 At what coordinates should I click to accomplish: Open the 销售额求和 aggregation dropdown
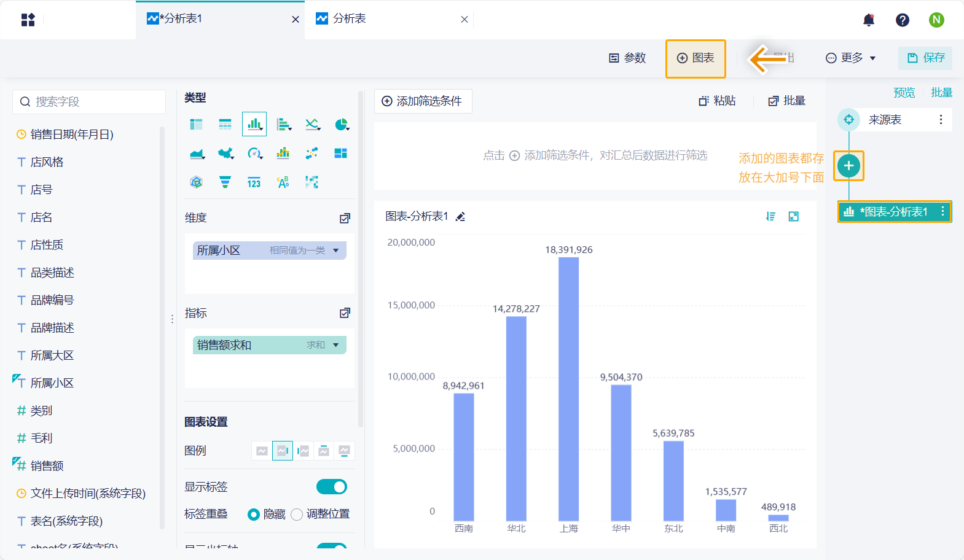click(x=335, y=345)
